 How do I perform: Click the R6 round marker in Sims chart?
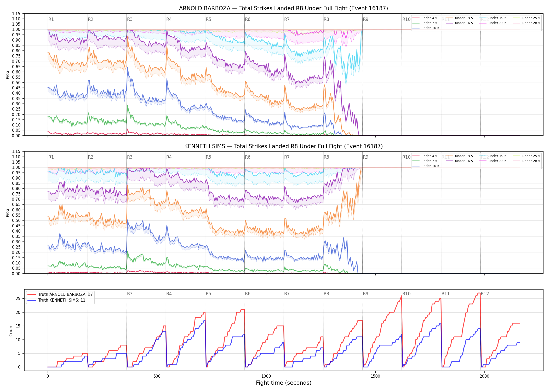pyautogui.click(x=248, y=157)
